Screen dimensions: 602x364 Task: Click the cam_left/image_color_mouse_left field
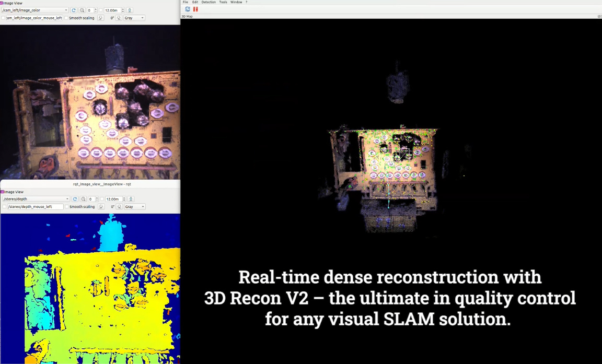(34, 18)
